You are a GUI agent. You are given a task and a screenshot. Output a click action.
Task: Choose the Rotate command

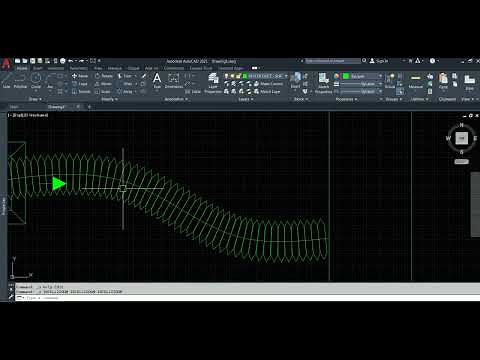point(104,76)
